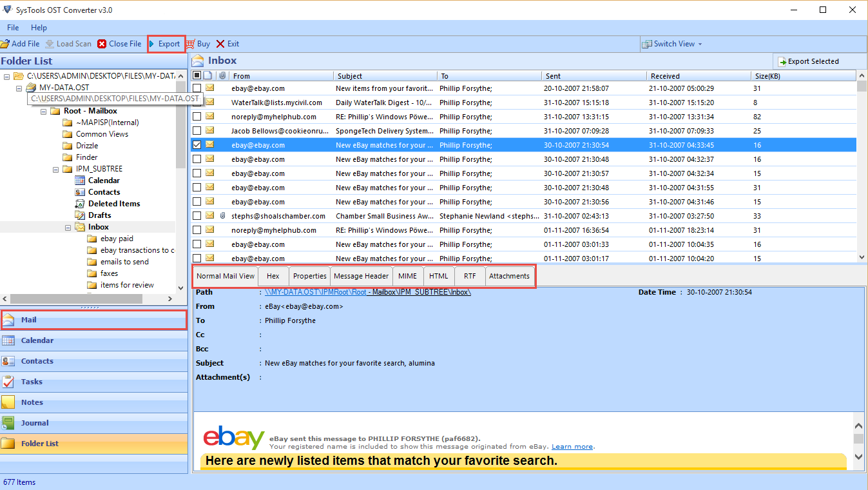
Task: Switch to the Message Header tab
Action: tap(361, 276)
